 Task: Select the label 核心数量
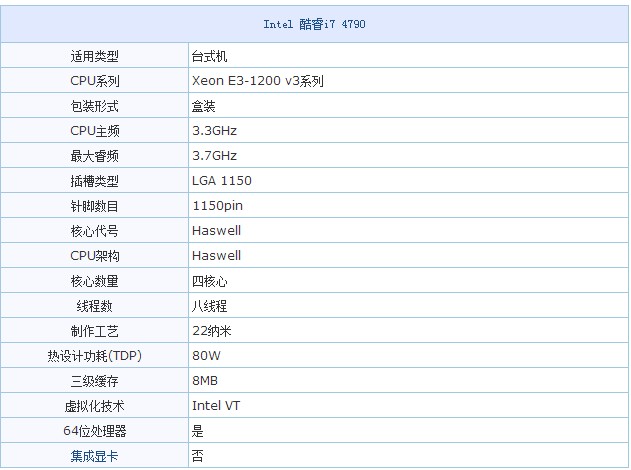[94, 280]
